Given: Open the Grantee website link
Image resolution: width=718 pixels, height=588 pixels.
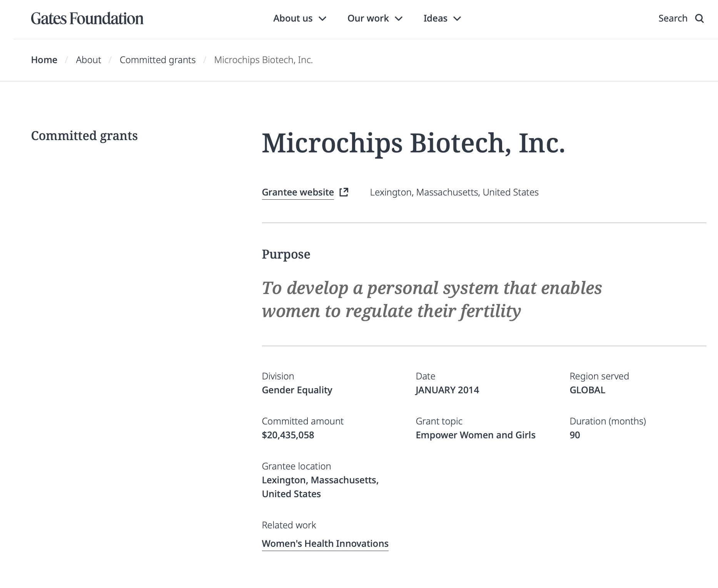Looking at the screenshot, I should coord(298,192).
